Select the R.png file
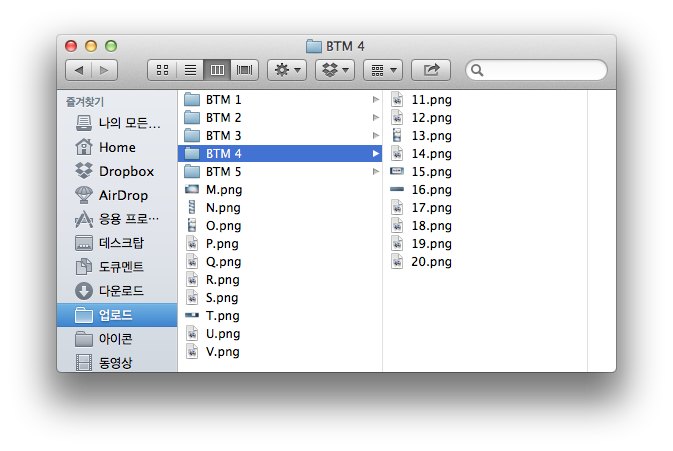673x451 pixels. 280,280
